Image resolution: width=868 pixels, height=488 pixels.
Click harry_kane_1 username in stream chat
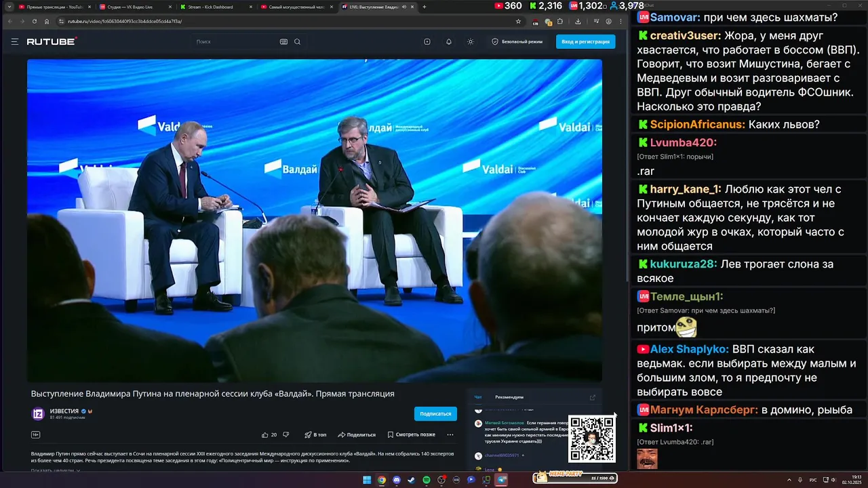(x=685, y=189)
